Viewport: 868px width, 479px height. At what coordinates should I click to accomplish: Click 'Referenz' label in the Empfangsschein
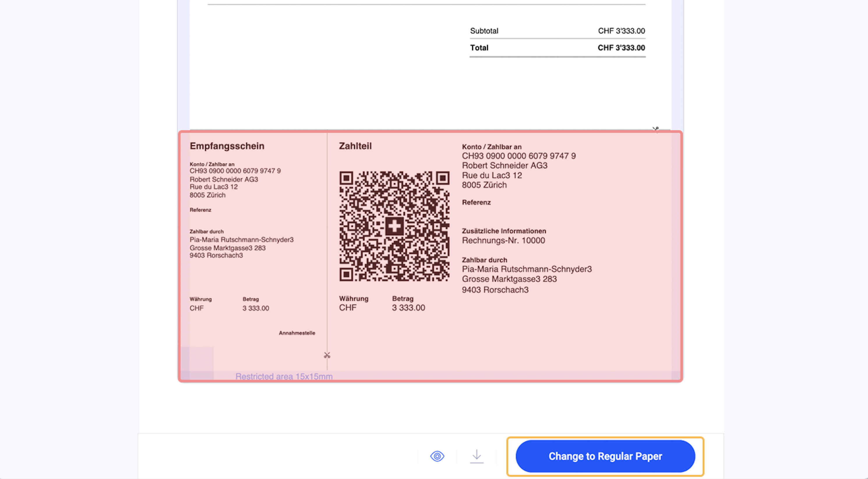point(200,210)
